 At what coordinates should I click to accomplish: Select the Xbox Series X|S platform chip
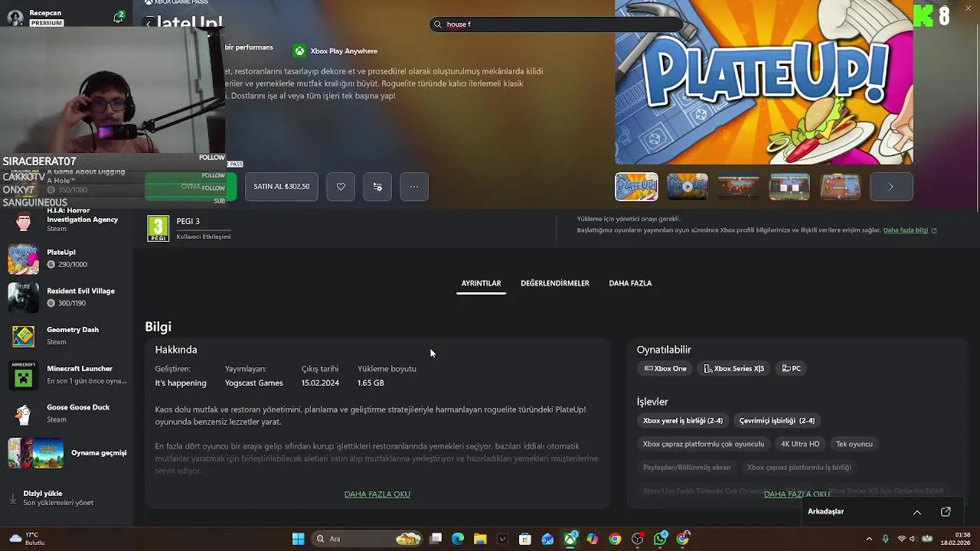[x=733, y=369]
